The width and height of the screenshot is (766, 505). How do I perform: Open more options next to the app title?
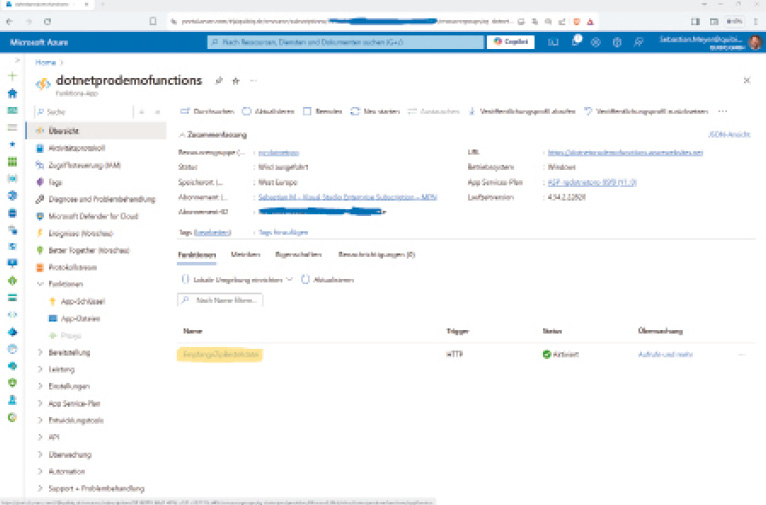[x=253, y=81]
